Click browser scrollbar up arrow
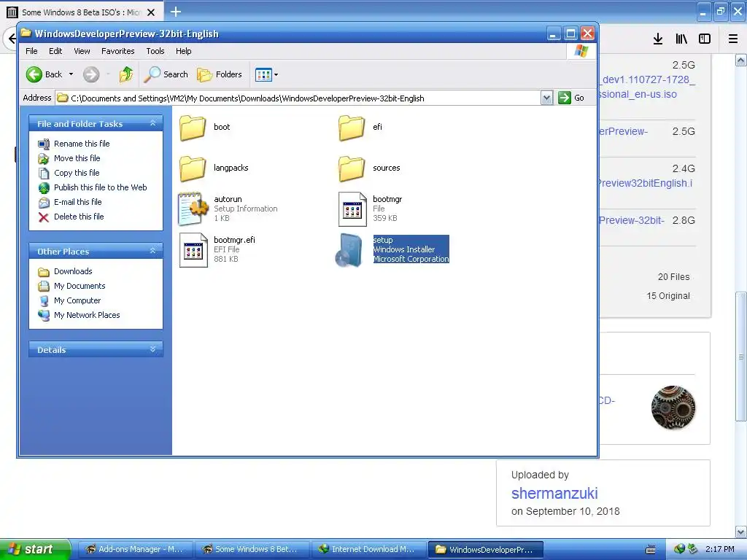The height and width of the screenshot is (560, 747). point(740,60)
